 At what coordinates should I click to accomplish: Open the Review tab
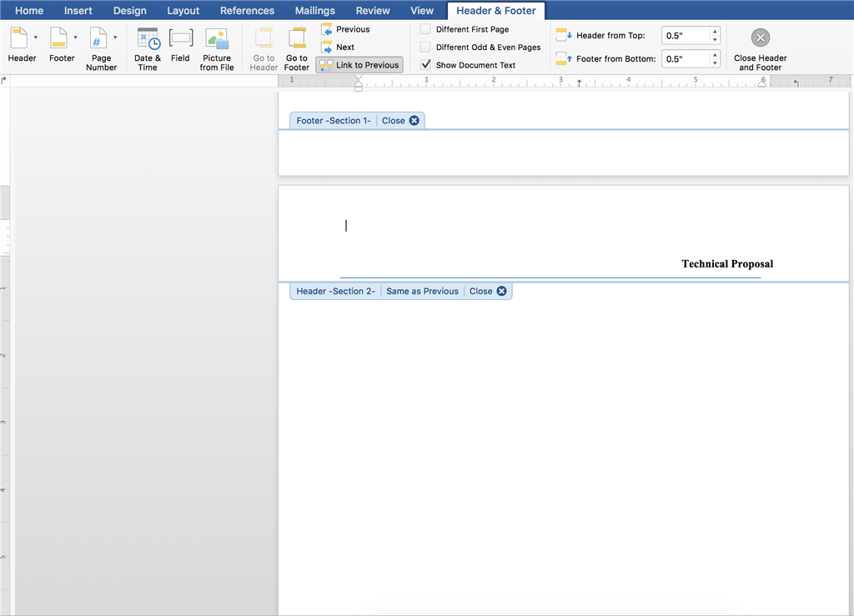pyautogui.click(x=373, y=11)
